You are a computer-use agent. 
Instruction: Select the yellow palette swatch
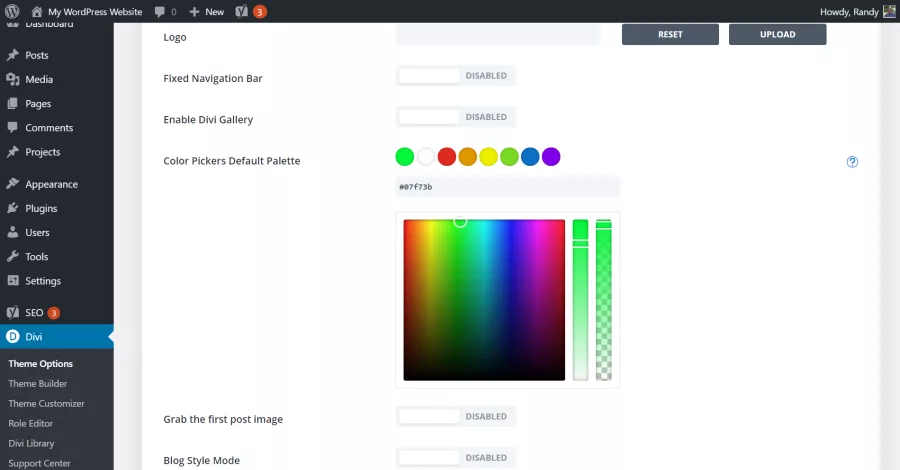pyautogui.click(x=488, y=157)
